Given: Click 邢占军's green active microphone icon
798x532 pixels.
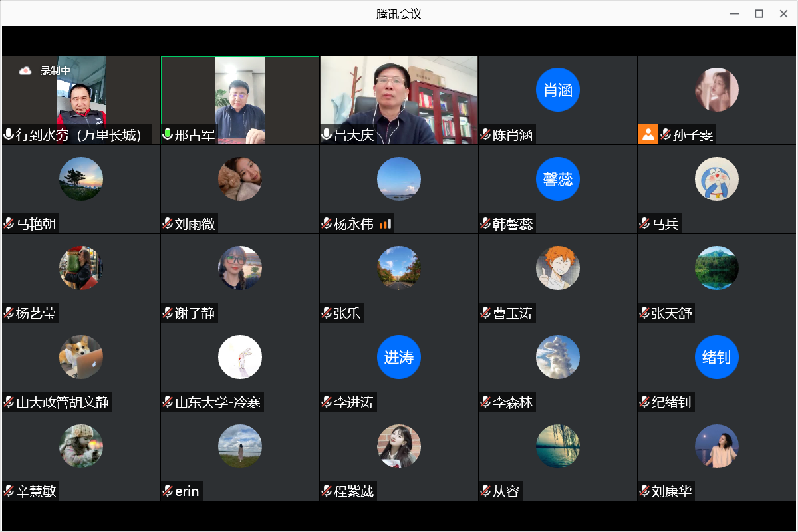Looking at the screenshot, I should [x=168, y=135].
